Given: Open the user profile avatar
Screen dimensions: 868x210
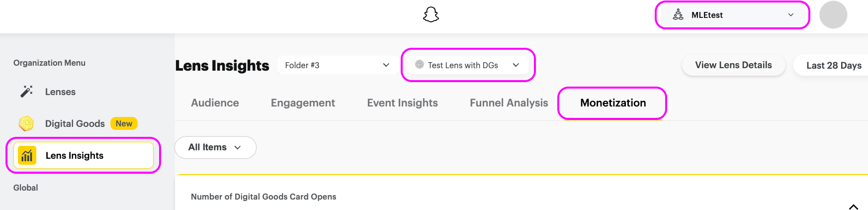Looking at the screenshot, I should [833, 15].
